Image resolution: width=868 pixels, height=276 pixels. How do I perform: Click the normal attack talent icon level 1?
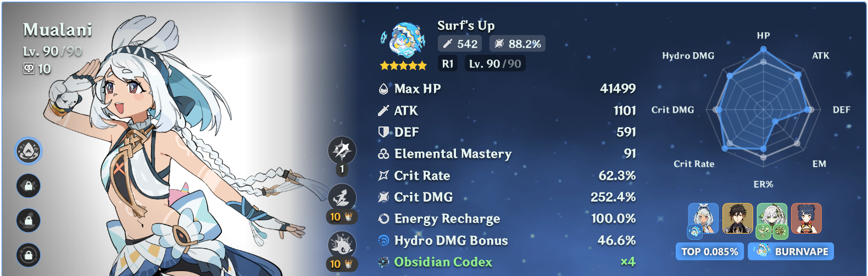click(x=342, y=151)
